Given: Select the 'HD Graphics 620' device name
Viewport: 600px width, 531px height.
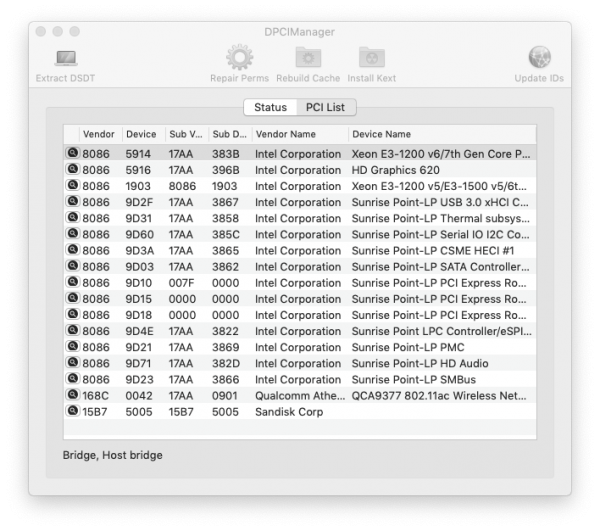Looking at the screenshot, I should coord(396,170).
